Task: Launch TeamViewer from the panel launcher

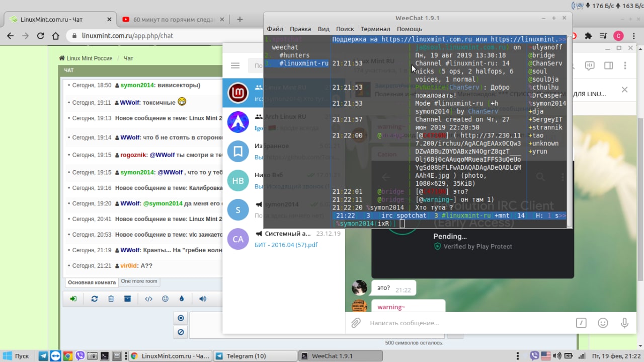Action: pyautogui.click(x=55, y=356)
